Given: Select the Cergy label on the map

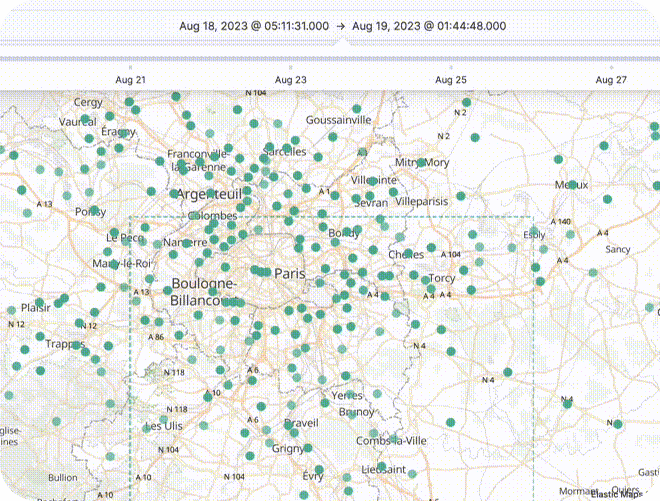Looking at the screenshot, I should [x=88, y=102].
